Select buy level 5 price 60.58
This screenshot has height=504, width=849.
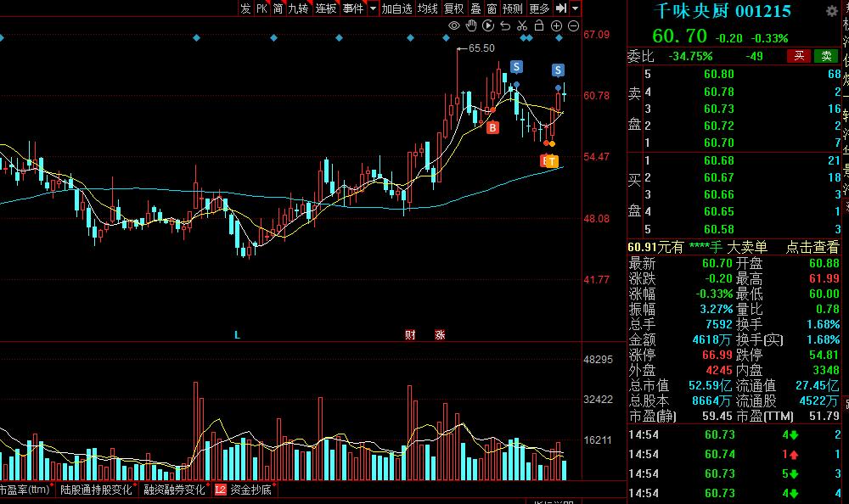[719, 230]
